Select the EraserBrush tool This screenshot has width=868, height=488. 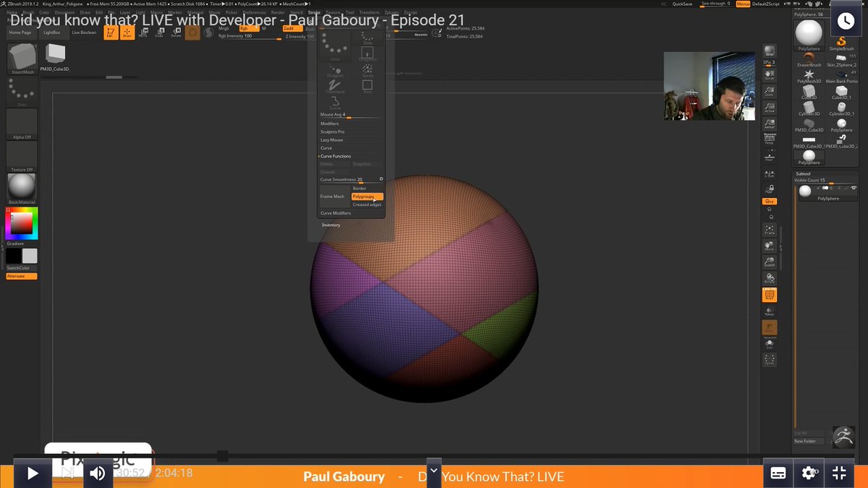pos(809,59)
